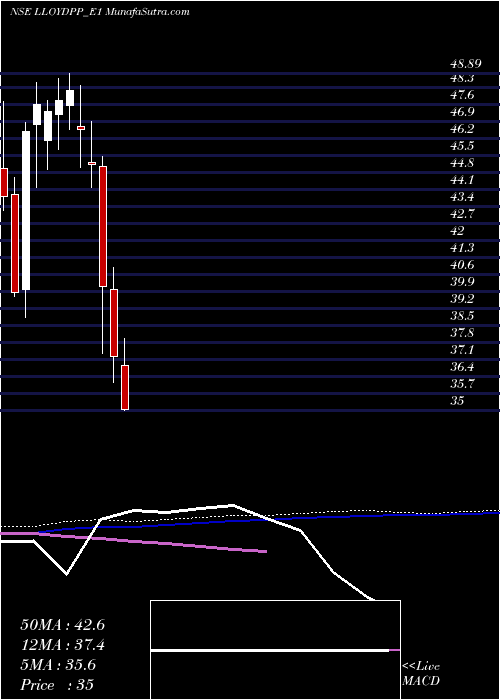Select the 38.5 price axis label
Image resolution: width=500 pixels, height=700 pixels.
(462, 316)
